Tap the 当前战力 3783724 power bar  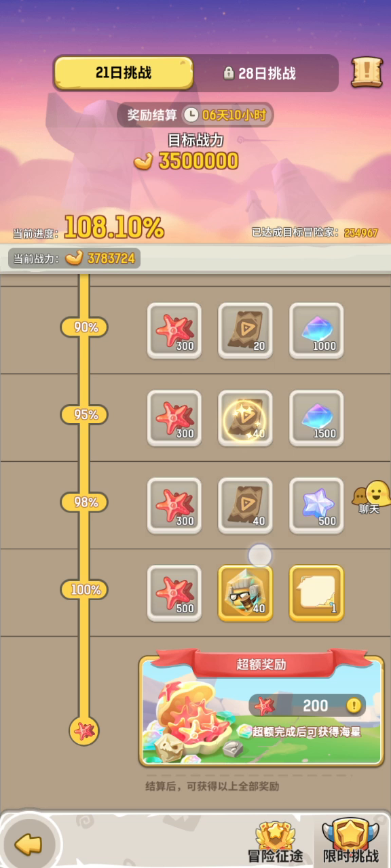point(75,258)
